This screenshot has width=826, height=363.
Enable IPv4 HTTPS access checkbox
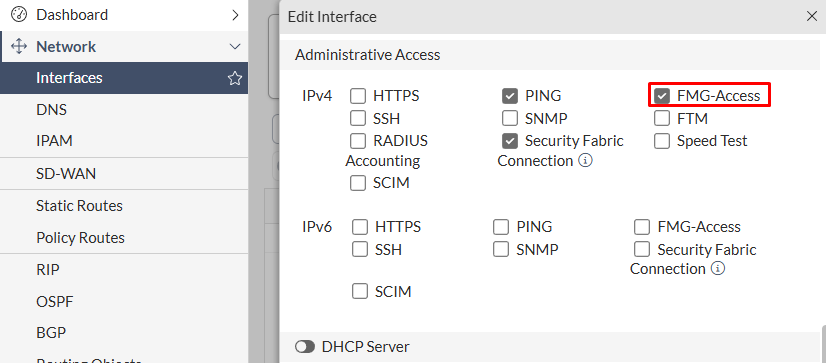(358, 96)
